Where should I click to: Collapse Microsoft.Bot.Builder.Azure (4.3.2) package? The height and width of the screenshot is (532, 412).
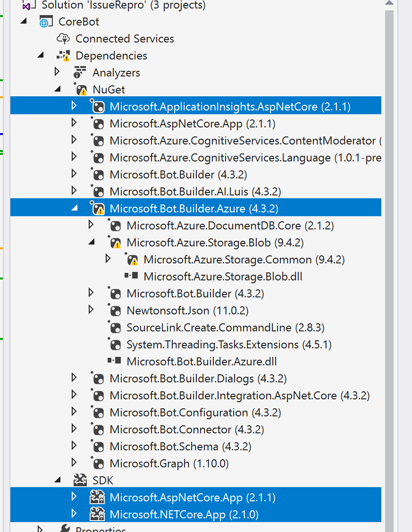[x=75, y=208]
